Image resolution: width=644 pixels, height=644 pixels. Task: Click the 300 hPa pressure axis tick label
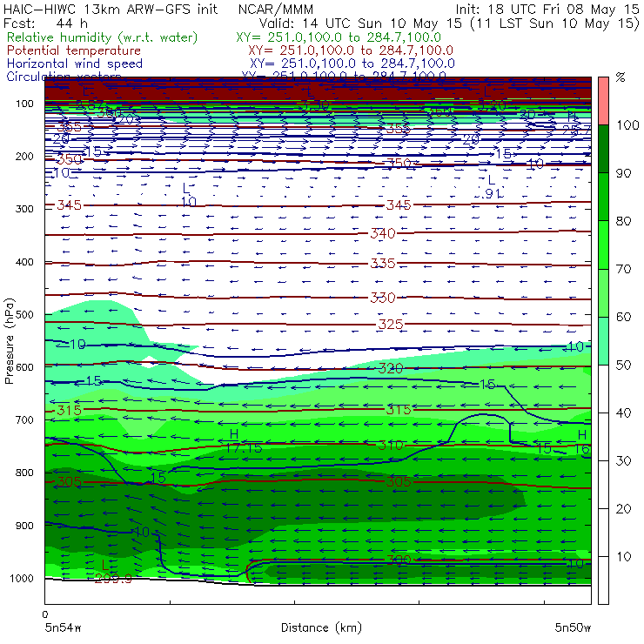pyautogui.click(x=24, y=209)
